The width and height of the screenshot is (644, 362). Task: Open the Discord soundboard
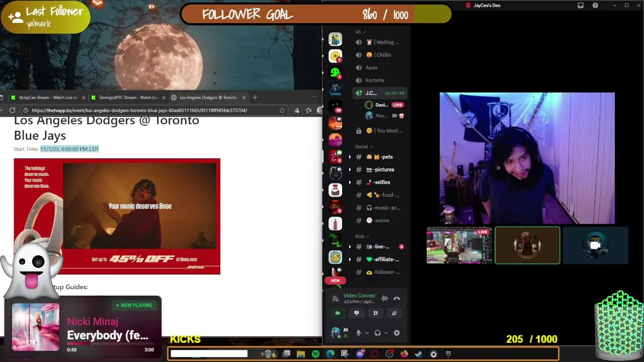394,313
